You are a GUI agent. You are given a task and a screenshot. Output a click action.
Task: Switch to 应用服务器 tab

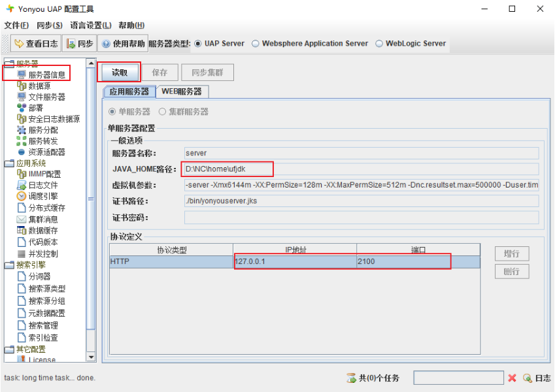pyautogui.click(x=129, y=91)
